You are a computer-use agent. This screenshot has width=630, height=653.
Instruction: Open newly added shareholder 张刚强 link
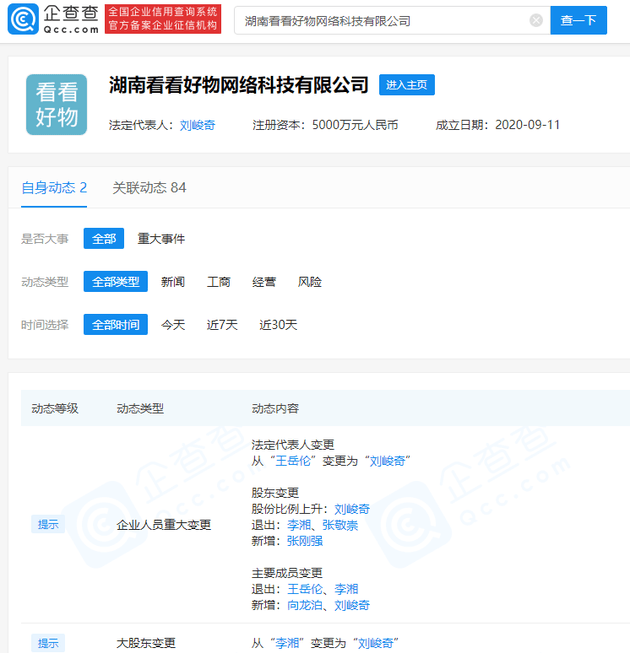(x=305, y=541)
